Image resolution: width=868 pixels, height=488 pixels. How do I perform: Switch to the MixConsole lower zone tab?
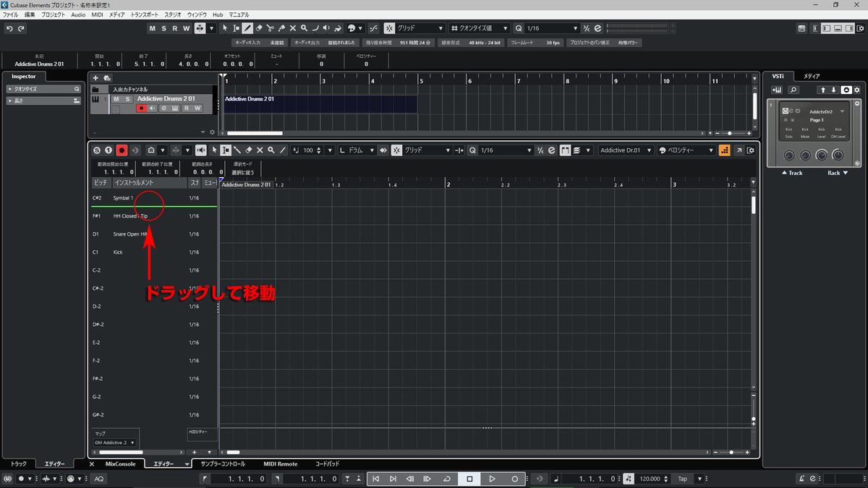(120, 463)
